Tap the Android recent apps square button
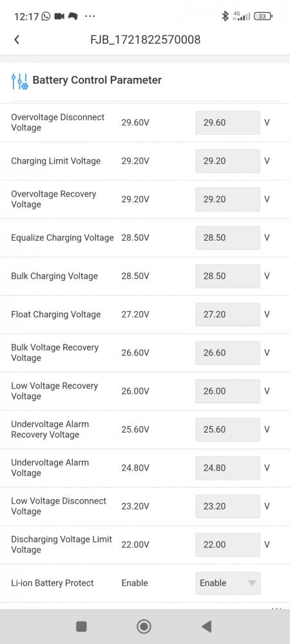This screenshot has height=644, width=290. pyautogui.click(x=81, y=627)
